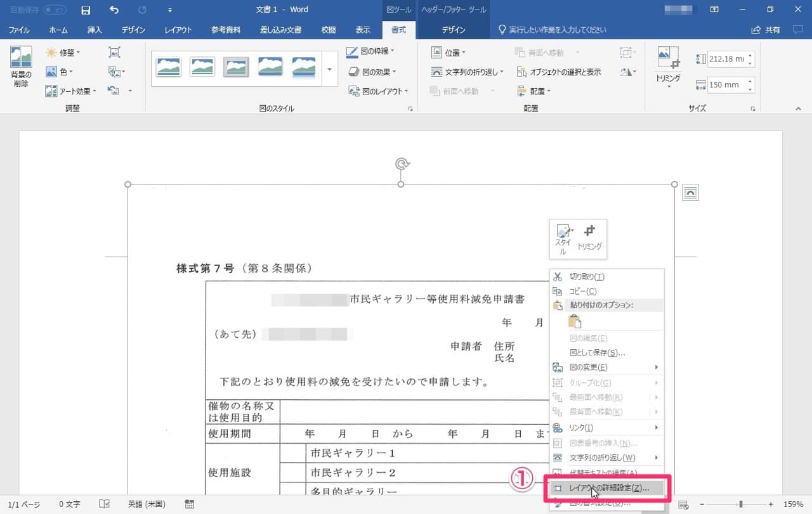
Task: Open Quick Access Toolbar customize dropdown
Action: coord(169,10)
